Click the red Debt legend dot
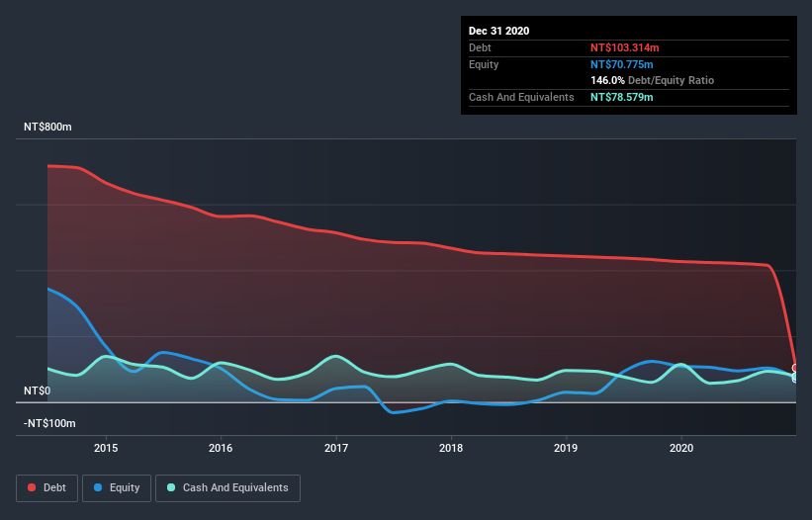 (x=32, y=487)
